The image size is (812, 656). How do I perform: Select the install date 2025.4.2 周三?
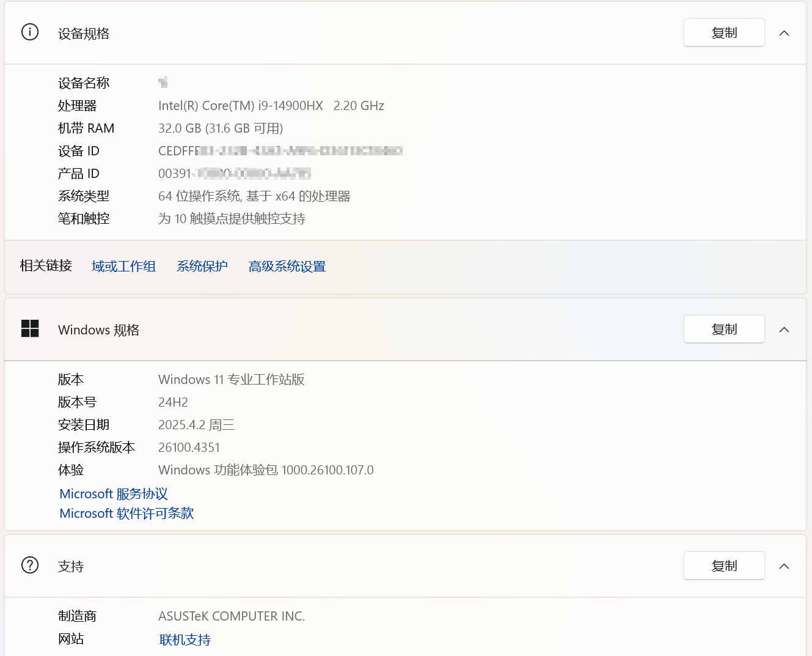tap(196, 425)
